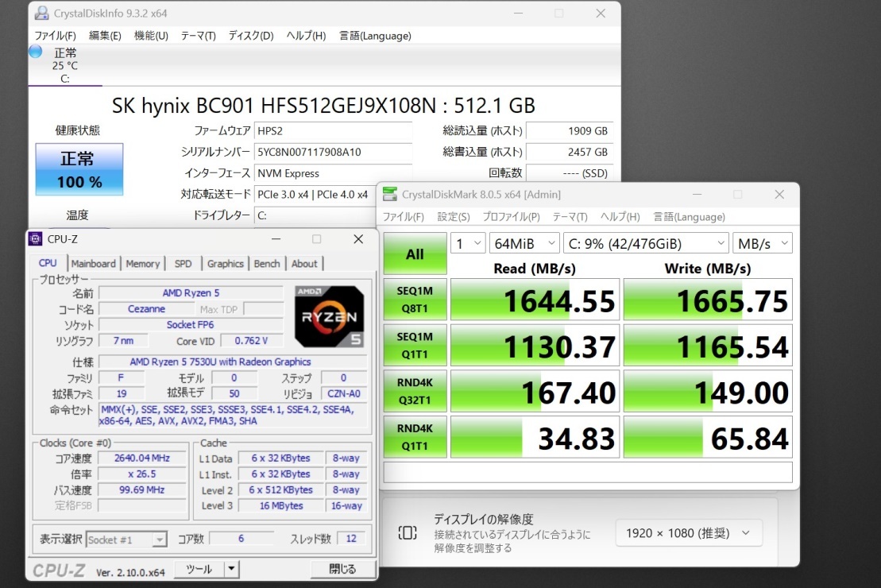881x588 pixels.
Task: Click the 1665.75 SEQ1M Q8T1 write result
Action: tap(708, 300)
